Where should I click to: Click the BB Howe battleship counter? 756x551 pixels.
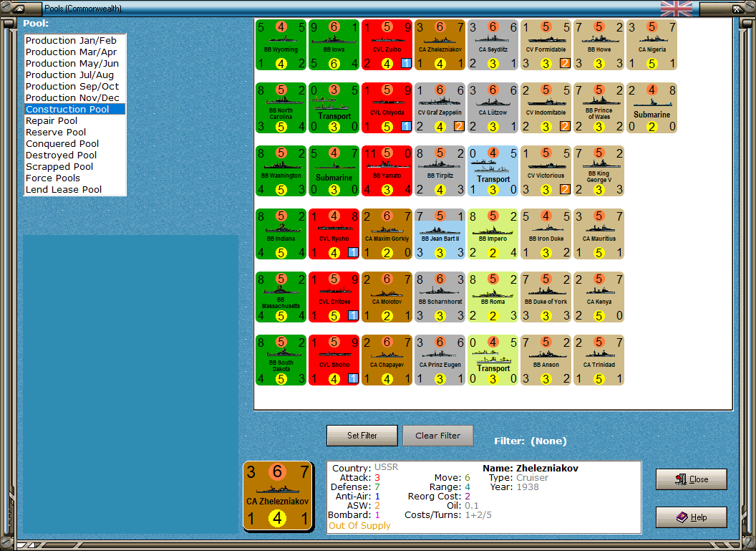pos(599,45)
